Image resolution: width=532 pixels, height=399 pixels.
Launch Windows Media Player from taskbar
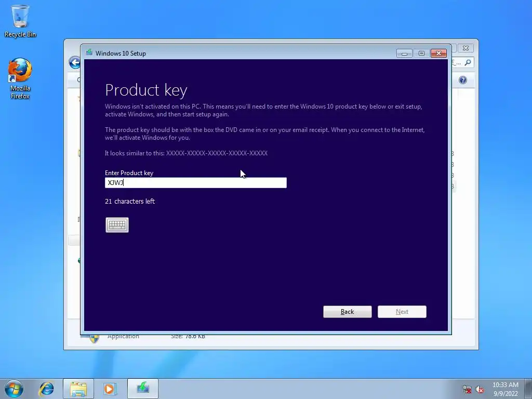(x=110, y=389)
